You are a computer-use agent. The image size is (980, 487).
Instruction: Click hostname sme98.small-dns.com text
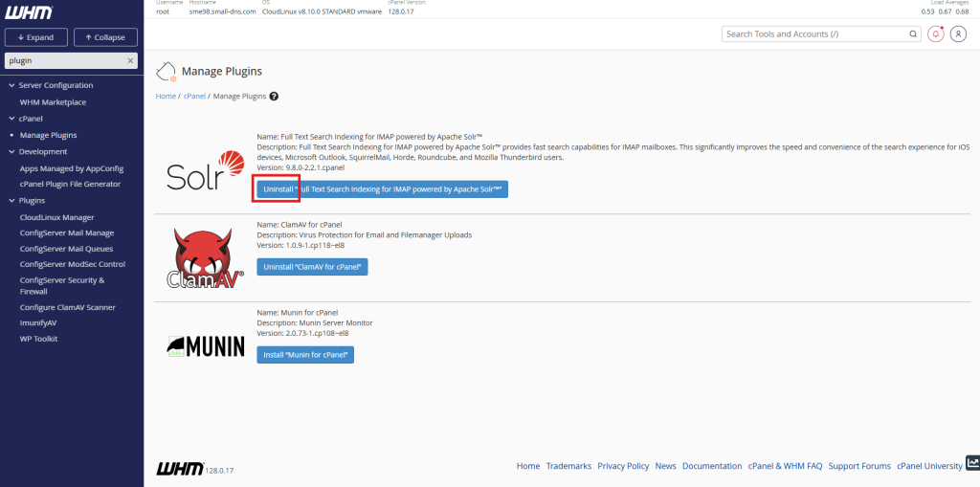222,11
